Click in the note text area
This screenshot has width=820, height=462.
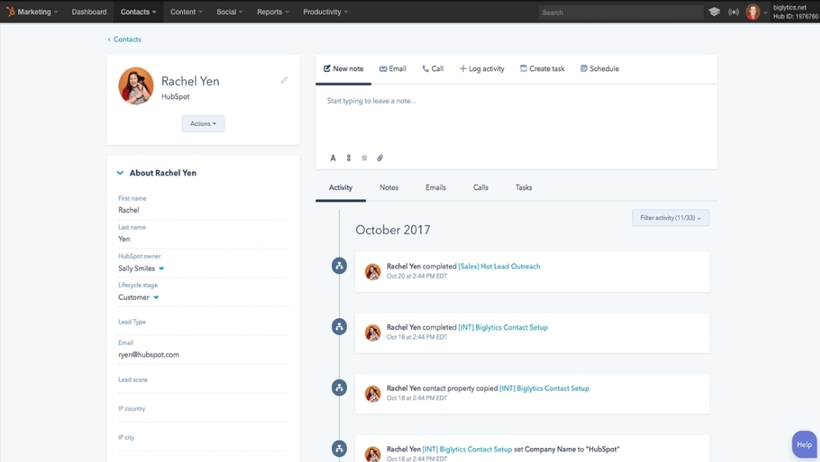(516, 118)
